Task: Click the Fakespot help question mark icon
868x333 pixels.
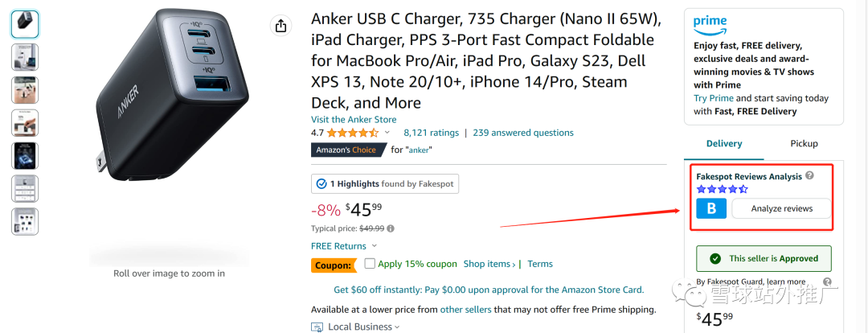Action: tap(810, 175)
